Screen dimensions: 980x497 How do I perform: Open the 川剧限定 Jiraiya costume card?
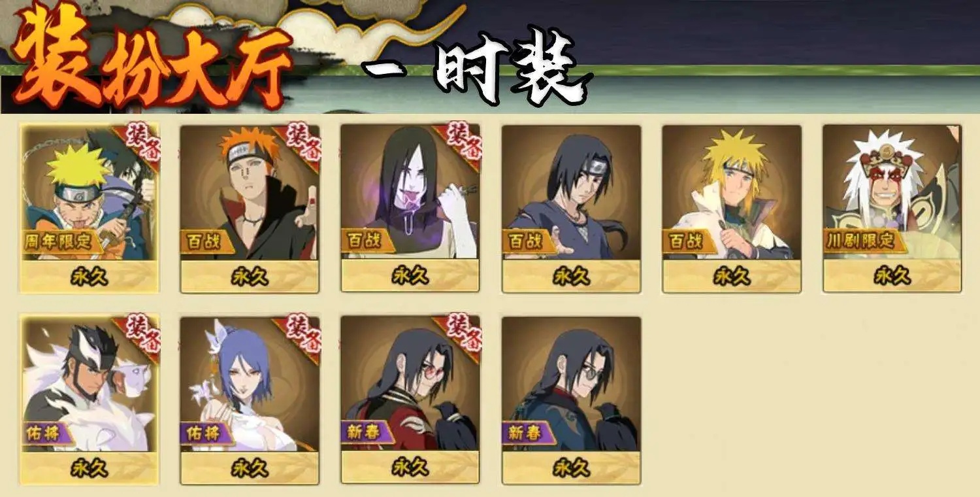point(892,208)
